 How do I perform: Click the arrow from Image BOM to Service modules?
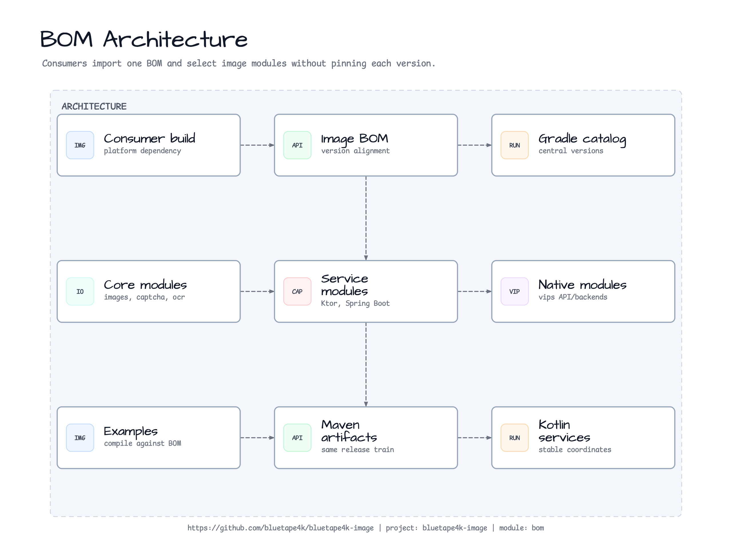(x=366, y=218)
